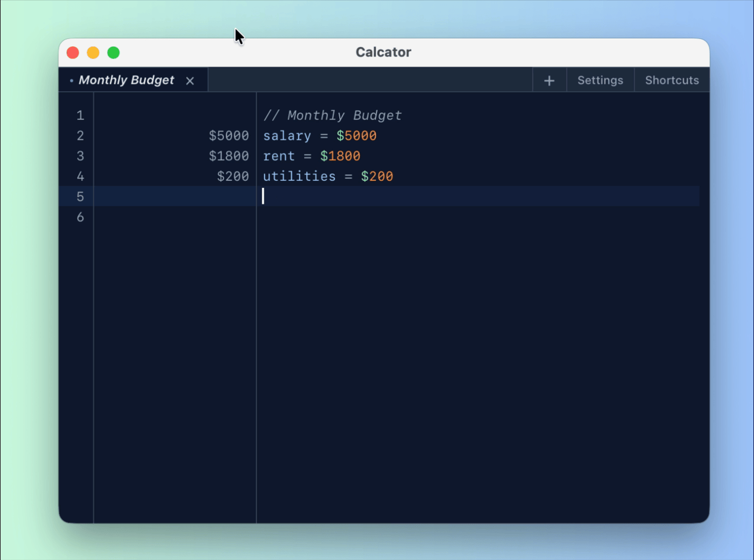Click empty editor line 5

point(357,197)
